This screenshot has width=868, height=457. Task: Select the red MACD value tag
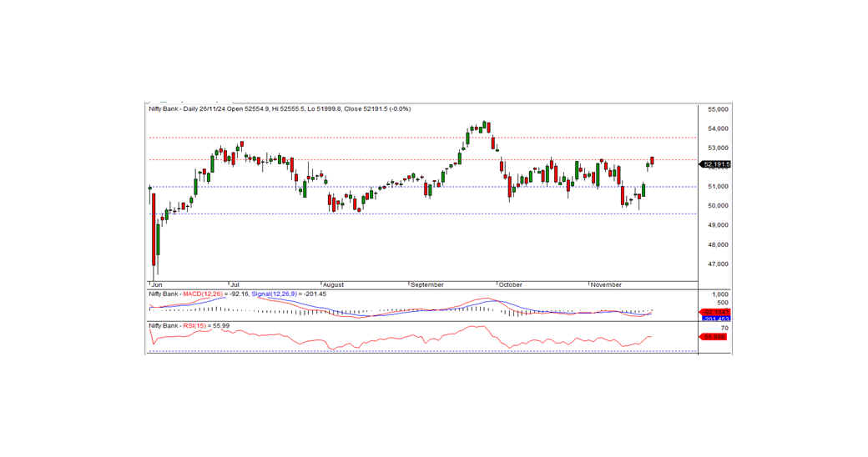[715, 312]
